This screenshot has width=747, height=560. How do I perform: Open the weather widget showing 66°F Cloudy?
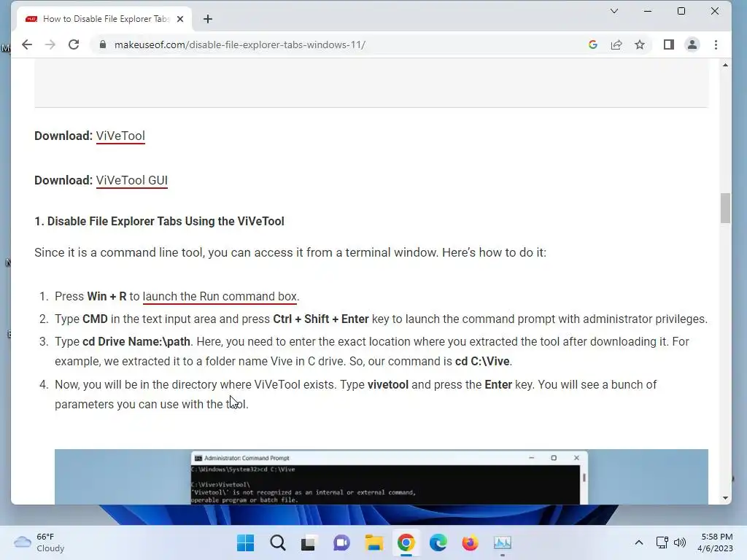39,542
